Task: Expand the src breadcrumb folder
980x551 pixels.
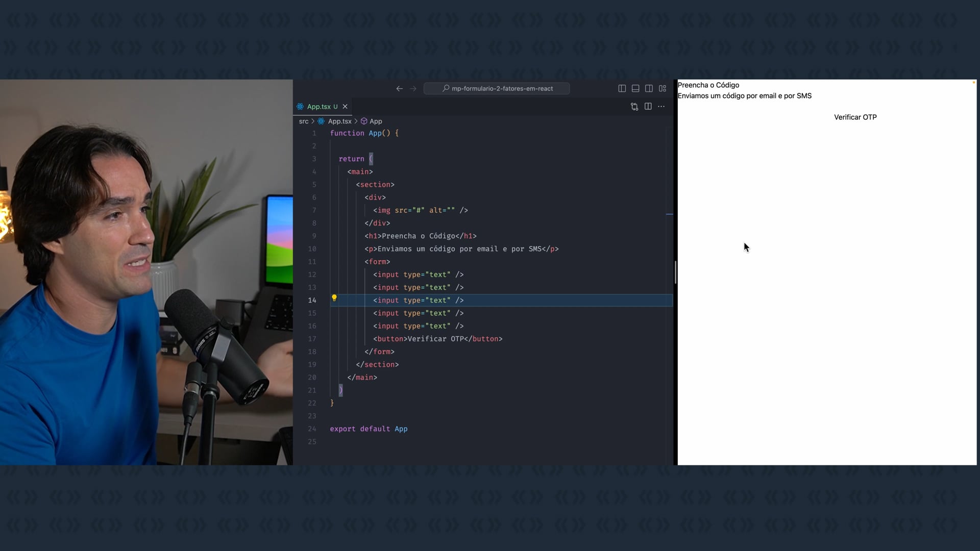Action: 304,121
